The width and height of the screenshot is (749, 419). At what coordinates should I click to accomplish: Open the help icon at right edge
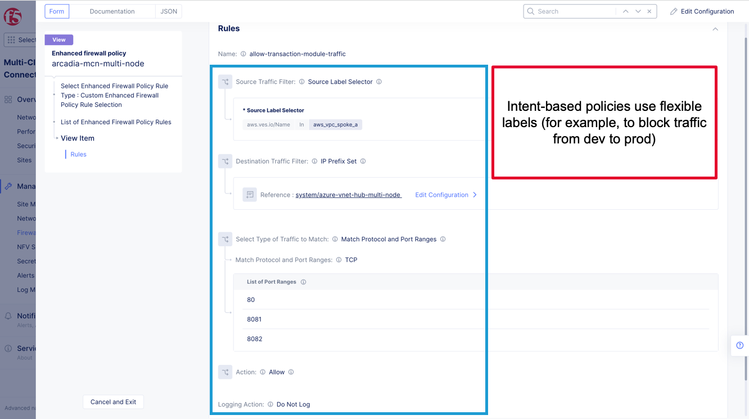(x=739, y=345)
